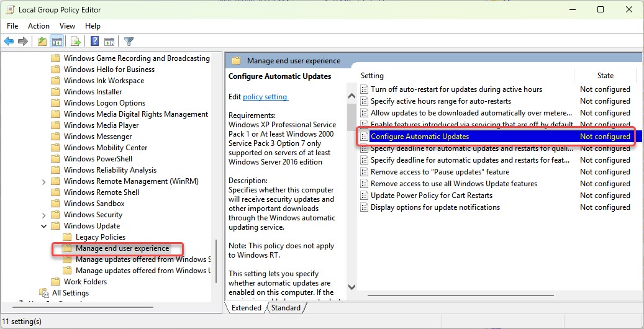Viewport: 644px width, 329px height.
Task: Click the policy setting link
Action: pos(265,97)
